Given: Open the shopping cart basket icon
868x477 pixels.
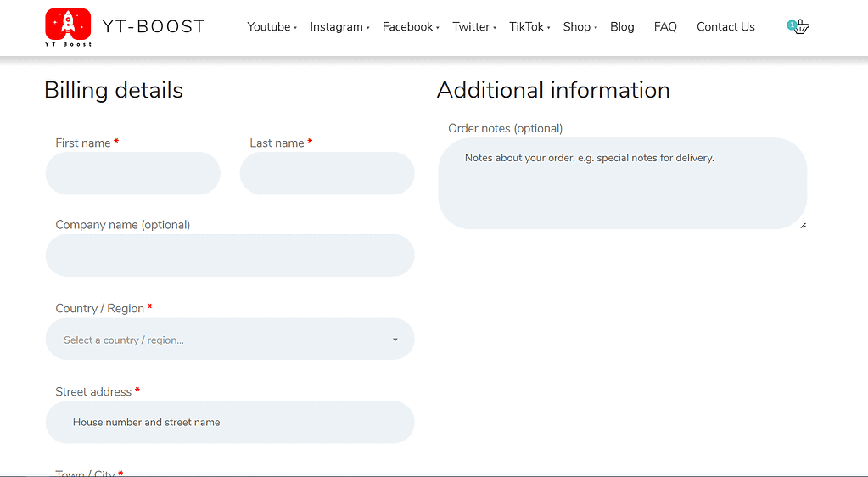Looking at the screenshot, I should [x=798, y=26].
